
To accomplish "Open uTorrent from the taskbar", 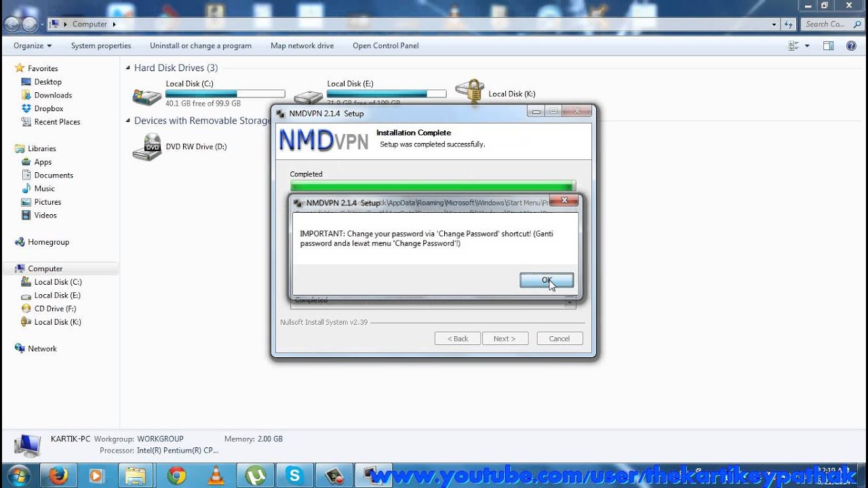I will (256, 476).
